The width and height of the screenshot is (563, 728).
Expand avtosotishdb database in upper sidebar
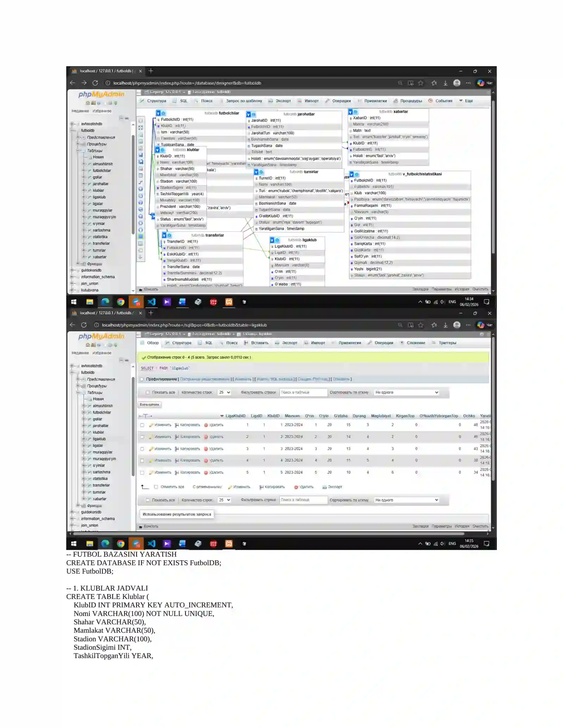pyautogui.click(x=72, y=124)
